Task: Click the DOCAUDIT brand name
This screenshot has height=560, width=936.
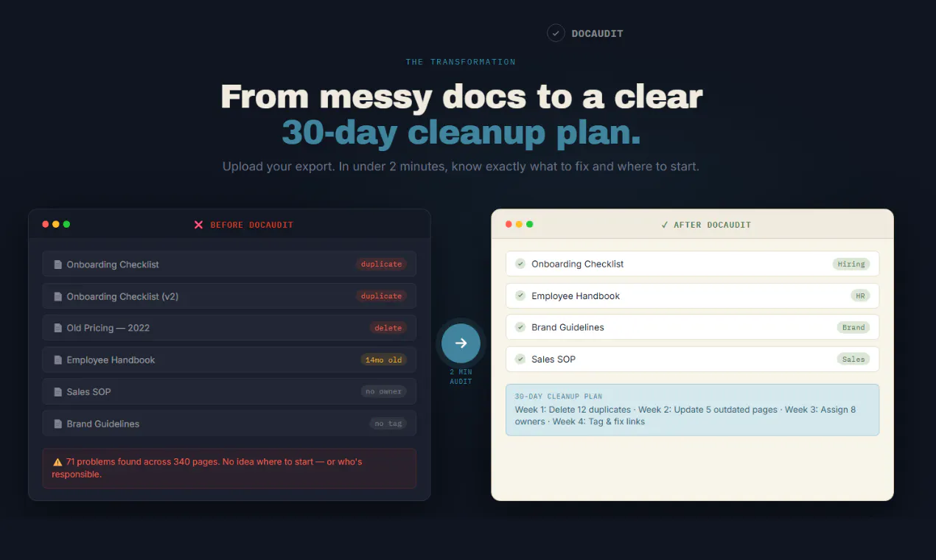Action: point(597,34)
